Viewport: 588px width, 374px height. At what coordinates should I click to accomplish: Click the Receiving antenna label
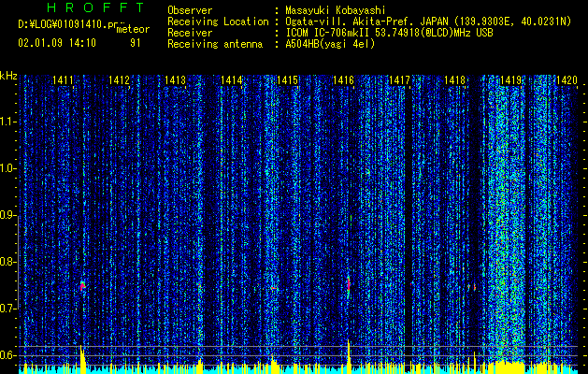[215, 44]
